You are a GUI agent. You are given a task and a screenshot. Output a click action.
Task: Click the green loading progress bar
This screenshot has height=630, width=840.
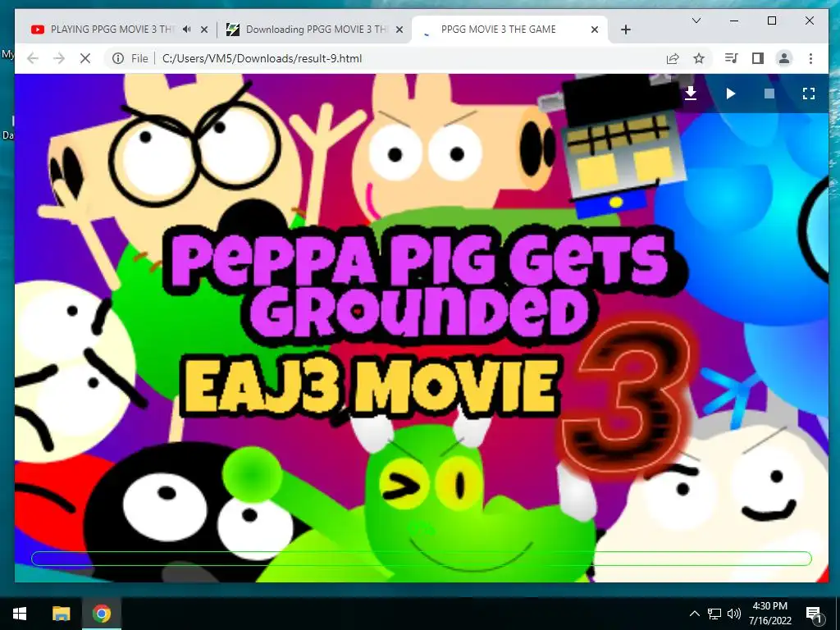click(x=422, y=559)
